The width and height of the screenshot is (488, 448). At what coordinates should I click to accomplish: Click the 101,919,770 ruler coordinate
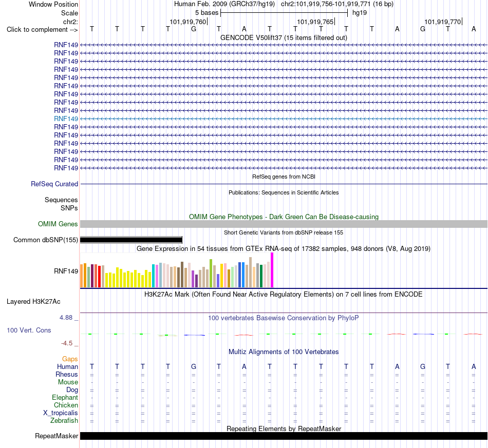pyautogui.click(x=443, y=22)
